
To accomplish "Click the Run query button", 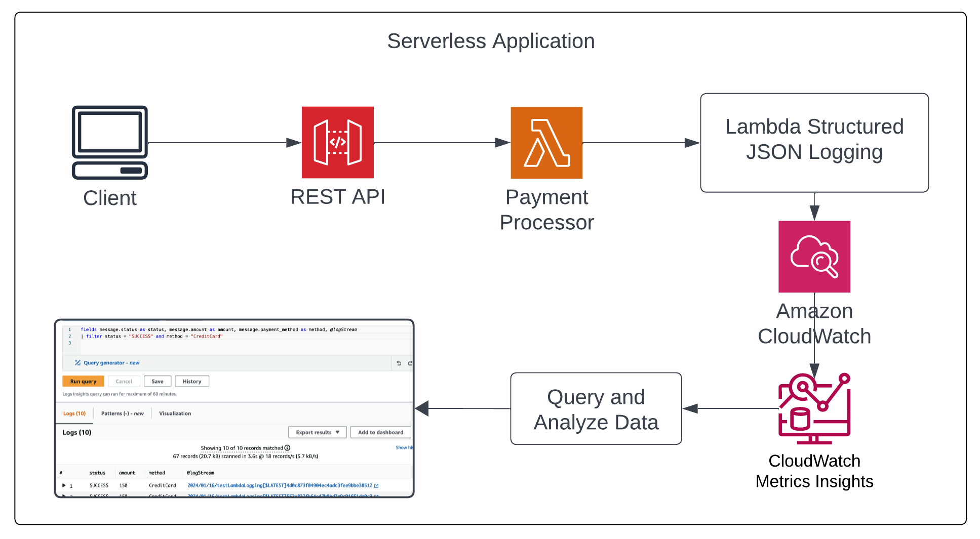I will point(83,382).
